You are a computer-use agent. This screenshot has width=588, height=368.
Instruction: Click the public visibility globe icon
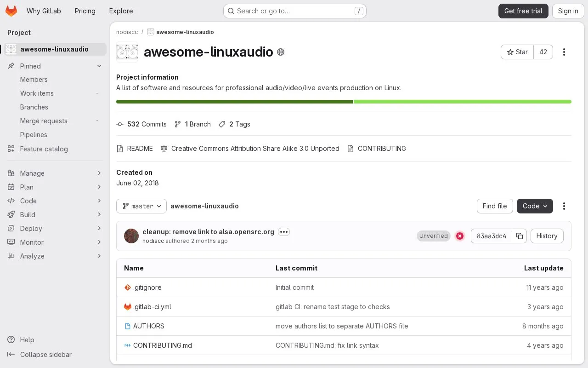click(281, 52)
